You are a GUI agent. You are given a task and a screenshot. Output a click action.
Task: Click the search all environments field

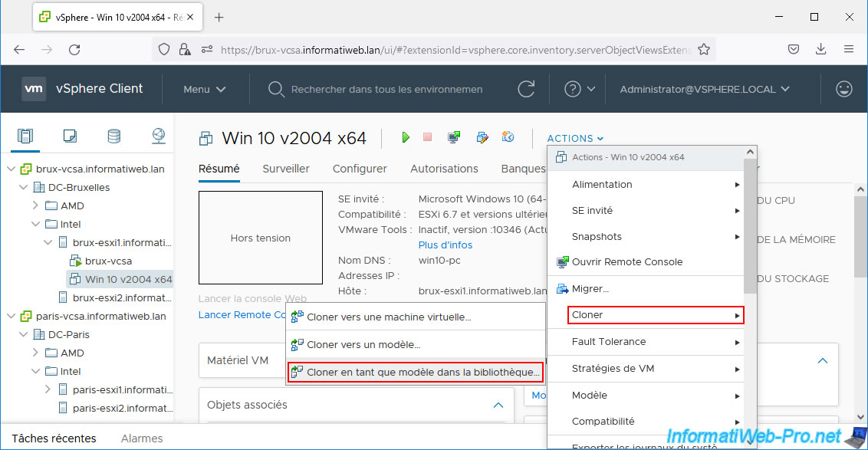386,89
